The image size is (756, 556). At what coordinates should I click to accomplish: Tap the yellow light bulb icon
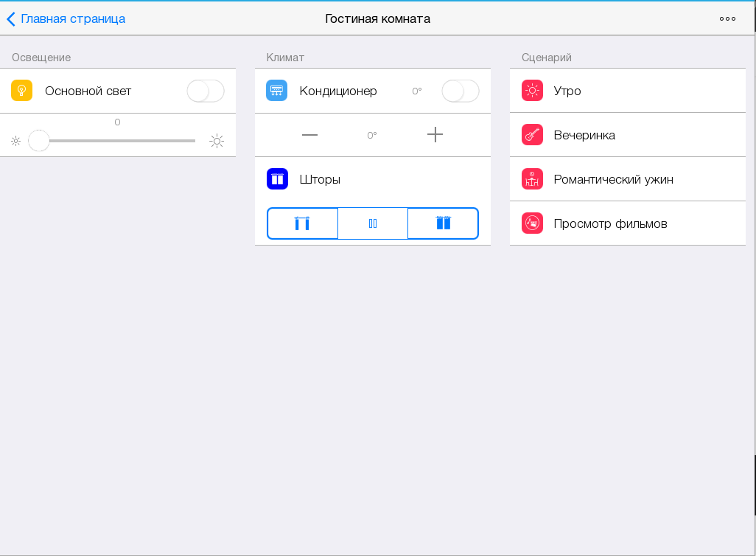[22, 91]
